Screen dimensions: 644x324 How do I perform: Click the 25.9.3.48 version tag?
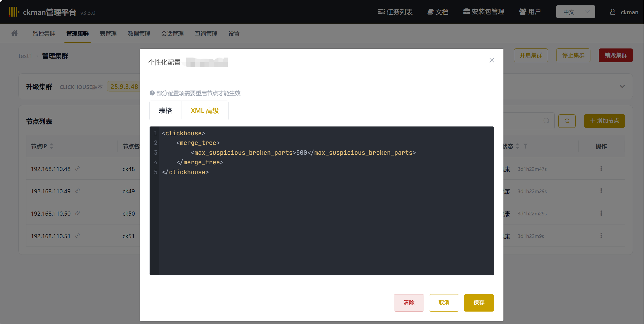(x=124, y=87)
